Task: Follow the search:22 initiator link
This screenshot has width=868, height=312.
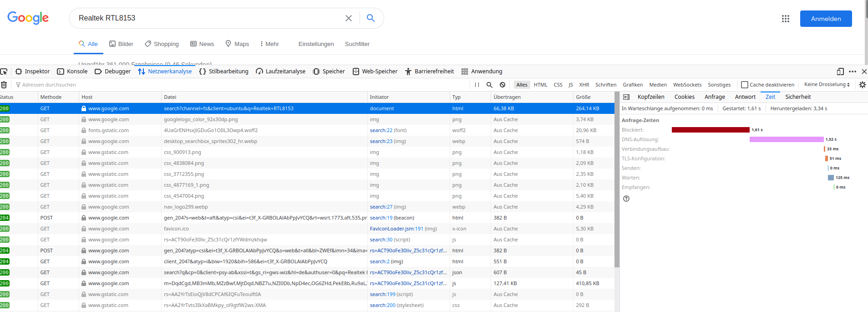Action: click(381, 130)
